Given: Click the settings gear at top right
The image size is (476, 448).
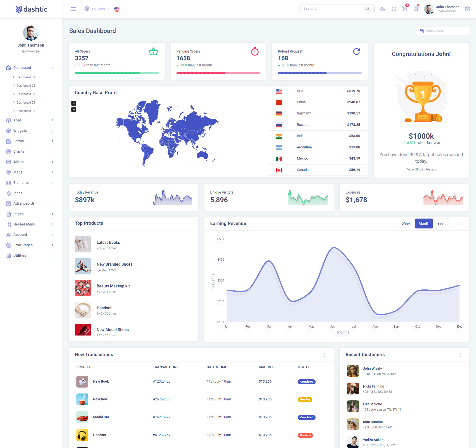Looking at the screenshot, I should pos(467,9).
